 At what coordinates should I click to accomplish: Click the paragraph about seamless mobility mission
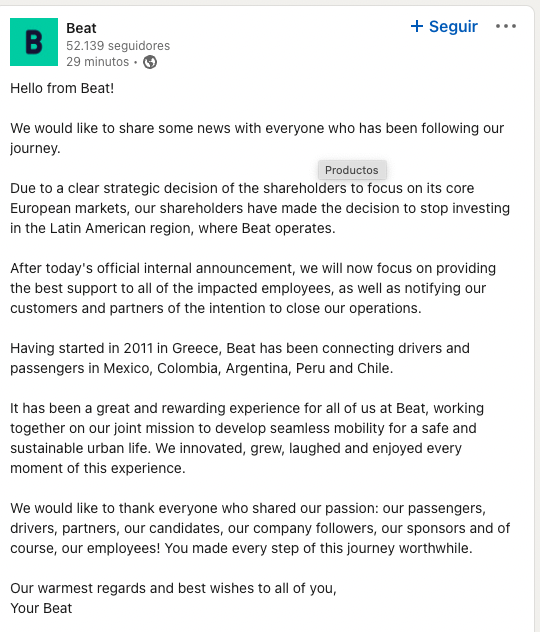coord(247,438)
